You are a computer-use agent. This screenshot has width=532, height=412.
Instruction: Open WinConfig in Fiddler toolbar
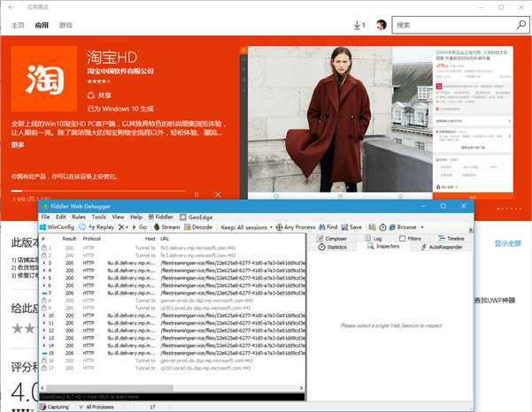(x=57, y=227)
